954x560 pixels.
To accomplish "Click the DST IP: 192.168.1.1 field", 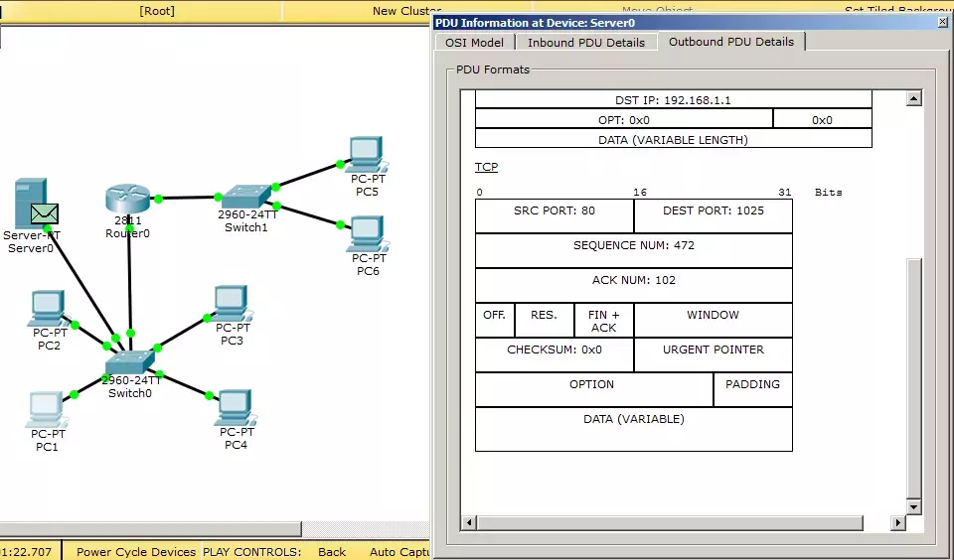I will 673,99.
